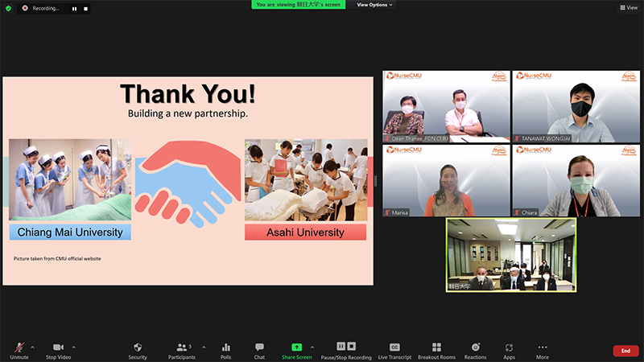Stop recording from the bottom toolbar
Viewport: 644px width, 362px height.
(x=352, y=347)
